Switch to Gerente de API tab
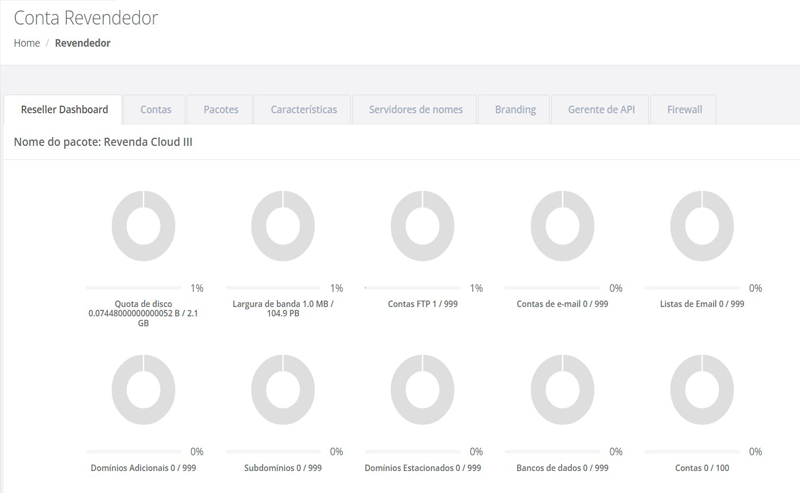 [x=600, y=109]
